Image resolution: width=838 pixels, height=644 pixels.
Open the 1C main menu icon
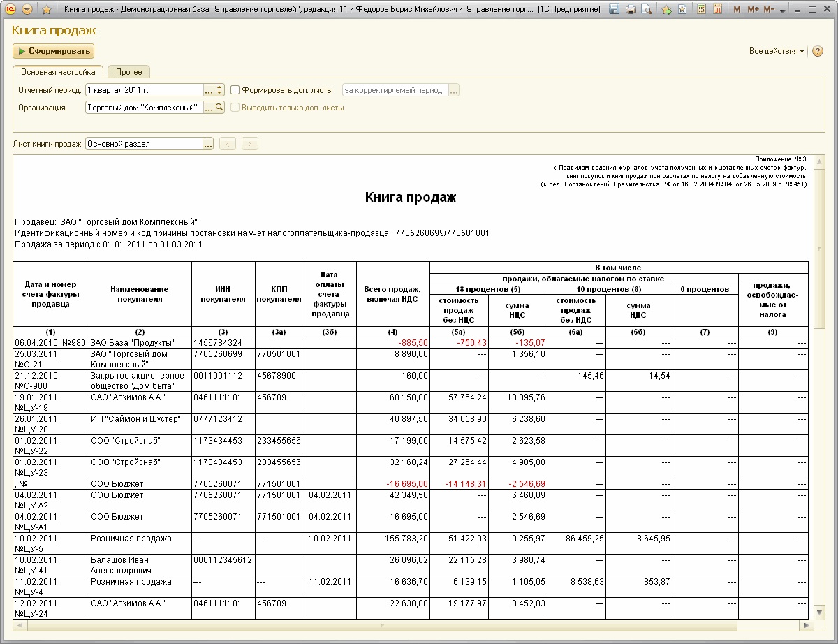tap(11, 10)
